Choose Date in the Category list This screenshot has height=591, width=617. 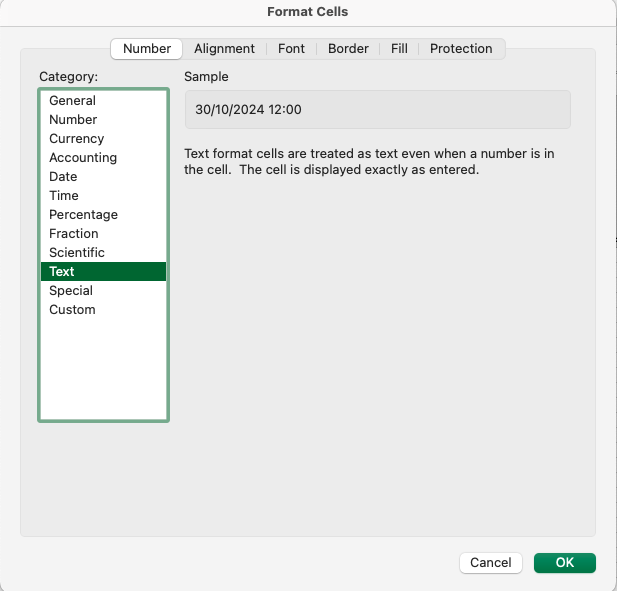[x=63, y=177]
